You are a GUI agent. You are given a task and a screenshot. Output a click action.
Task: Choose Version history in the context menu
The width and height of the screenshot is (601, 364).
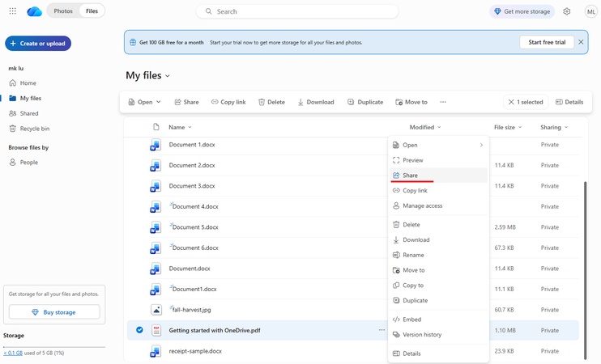point(438,335)
